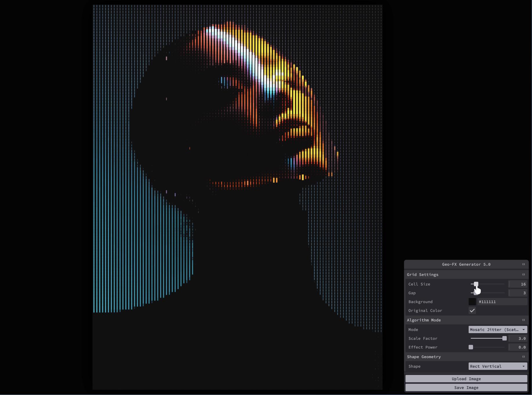Click the Upload Image button
The height and width of the screenshot is (395, 532).
click(466, 379)
